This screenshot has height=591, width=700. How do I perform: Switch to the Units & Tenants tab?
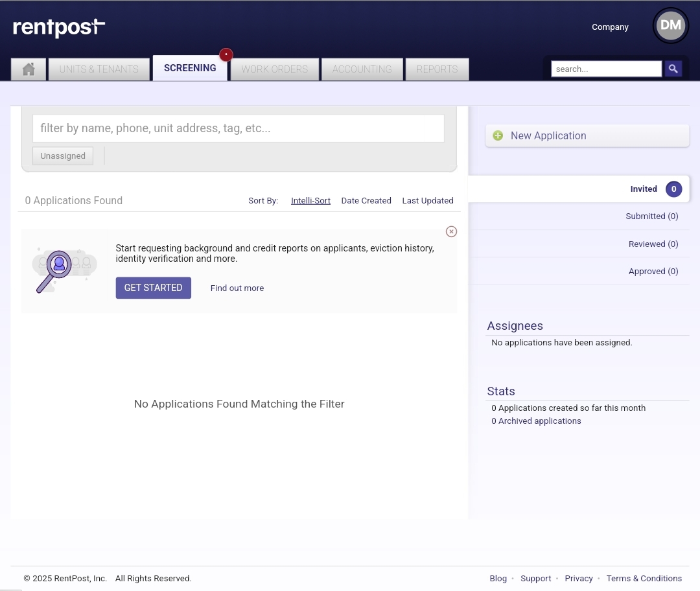(x=99, y=69)
